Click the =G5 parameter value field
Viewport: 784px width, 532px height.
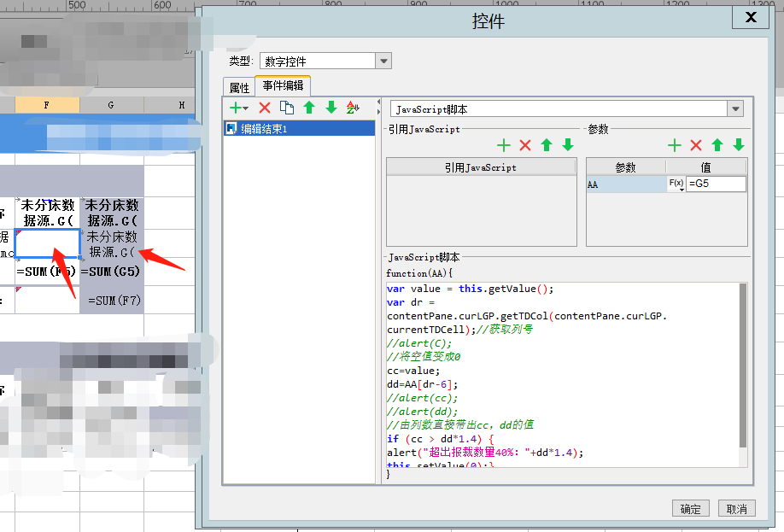point(716,184)
